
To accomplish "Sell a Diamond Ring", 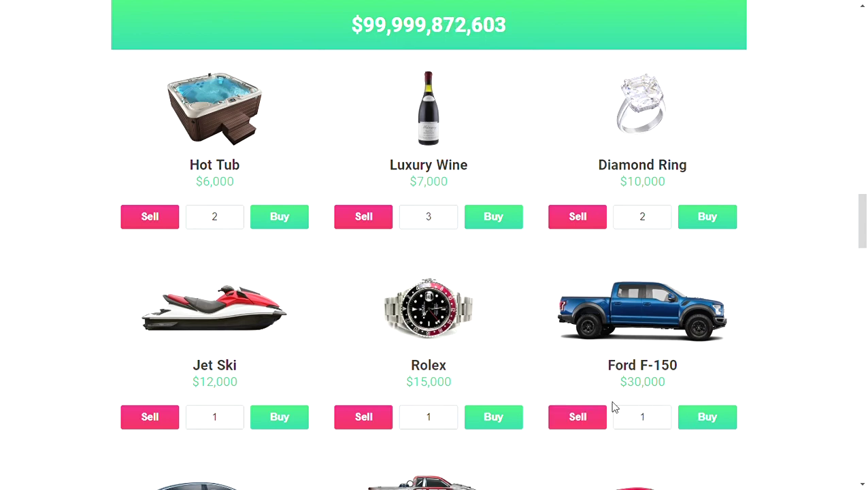I will click(578, 217).
